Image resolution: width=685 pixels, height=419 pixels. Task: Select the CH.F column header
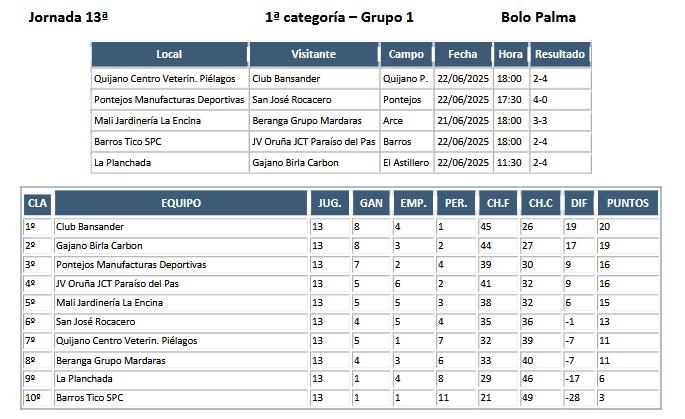[498, 203]
